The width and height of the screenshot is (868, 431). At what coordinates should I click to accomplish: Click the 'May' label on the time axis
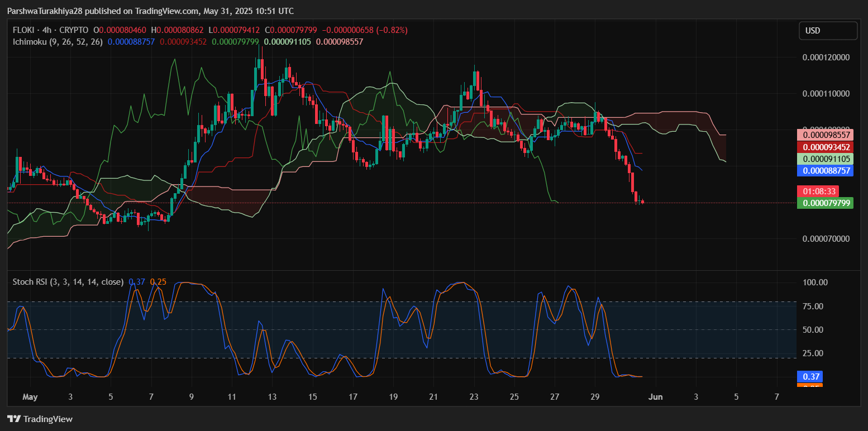point(30,397)
